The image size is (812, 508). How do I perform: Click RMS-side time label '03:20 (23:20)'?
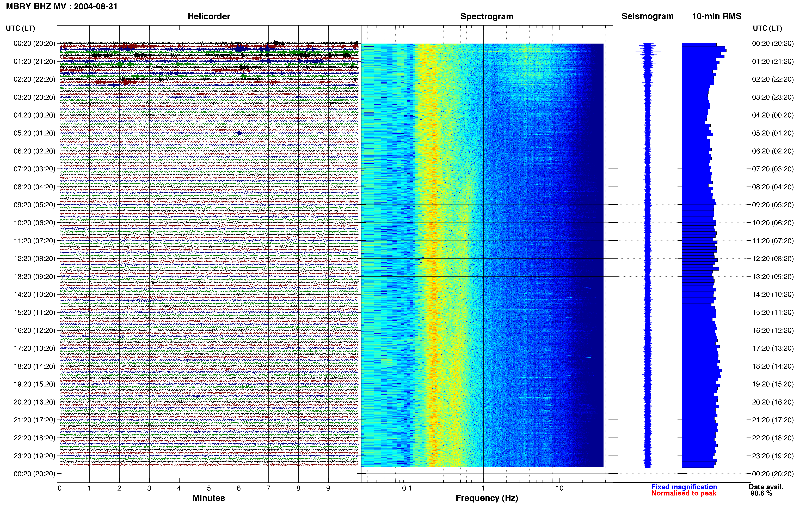click(773, 97)
